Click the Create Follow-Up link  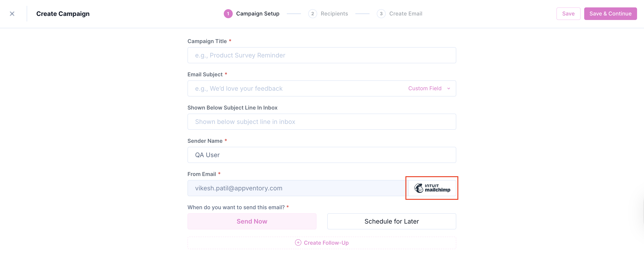pos(326,243)
